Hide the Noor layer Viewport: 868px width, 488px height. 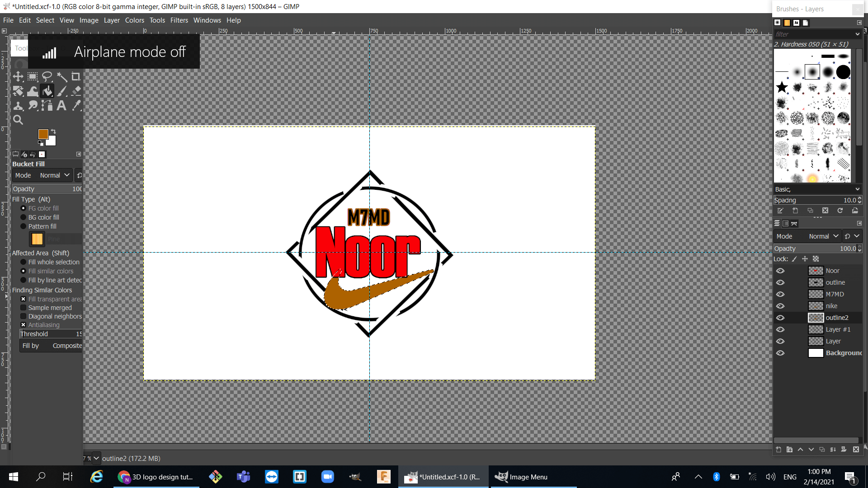pos(780,271)
